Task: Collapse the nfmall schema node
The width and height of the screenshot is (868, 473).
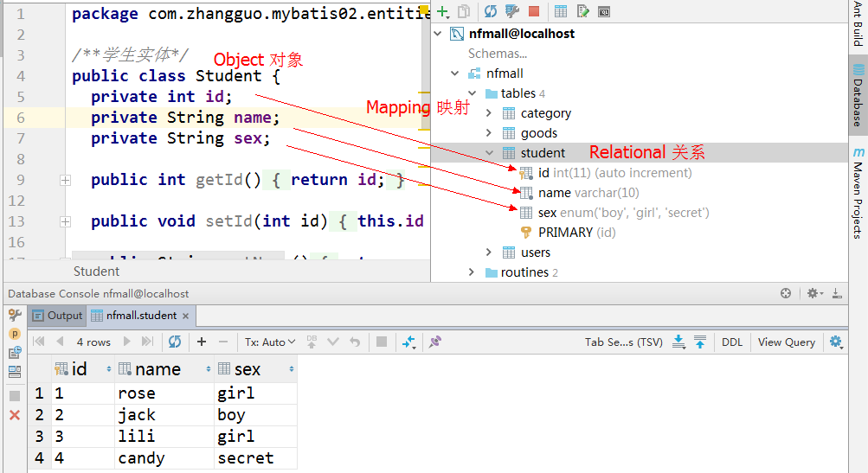Action: [x=455, y=73]
